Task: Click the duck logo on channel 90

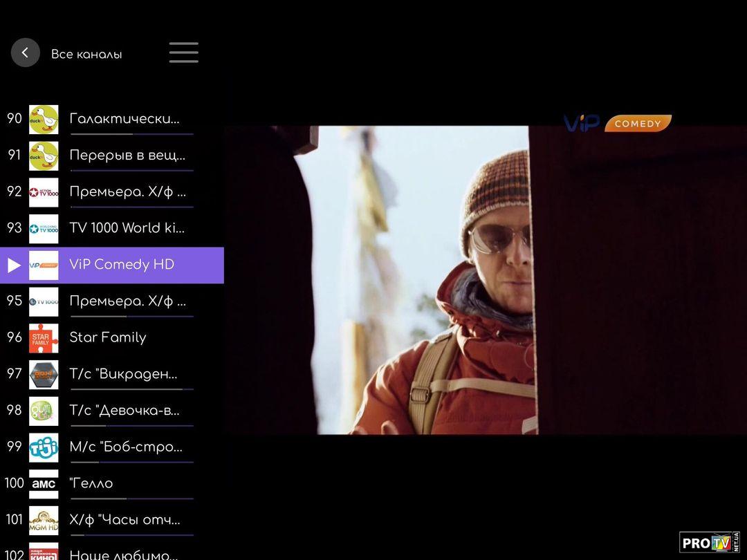Action: tap(44, 120)
